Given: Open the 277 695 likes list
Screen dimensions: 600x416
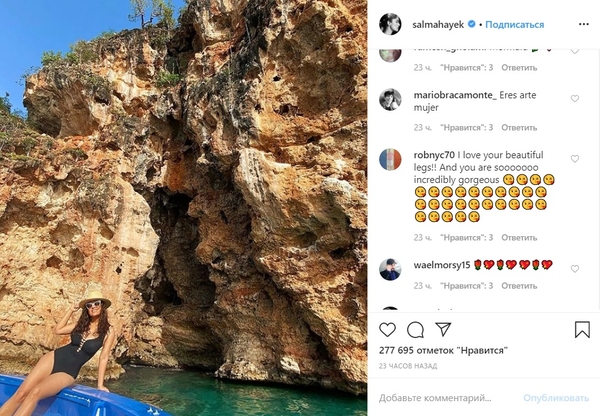Looking at the screenshot, I should click(x=443, y=351).
